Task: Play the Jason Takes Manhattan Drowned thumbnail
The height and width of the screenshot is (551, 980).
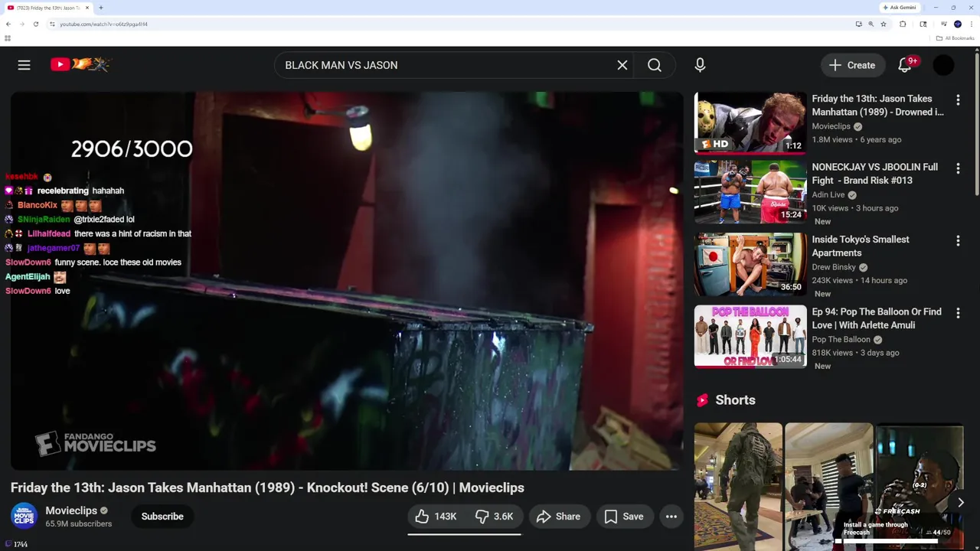Action: pos(750,123)
